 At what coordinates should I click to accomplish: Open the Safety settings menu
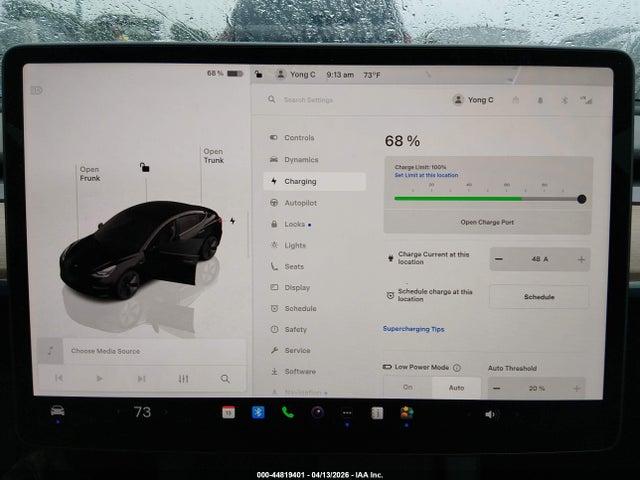pyautogui.click(x=288, y=329)
